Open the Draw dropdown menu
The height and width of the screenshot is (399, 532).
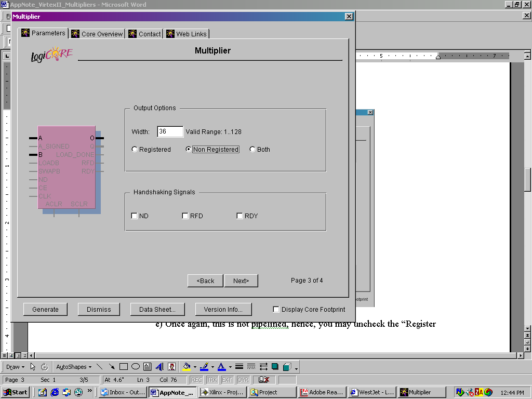tap(15, 367)
